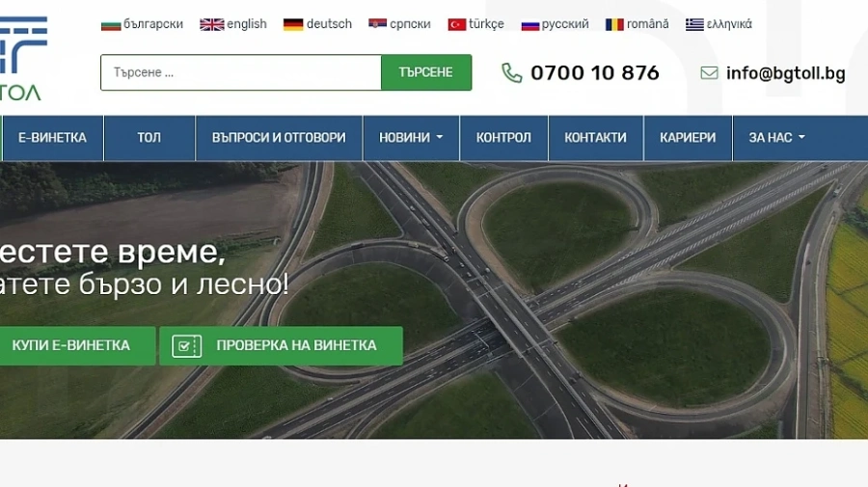The width and height of the screenshot is (868, 487).
Task: Click the Romanian flag icon
Action: [x=614, y=25]
